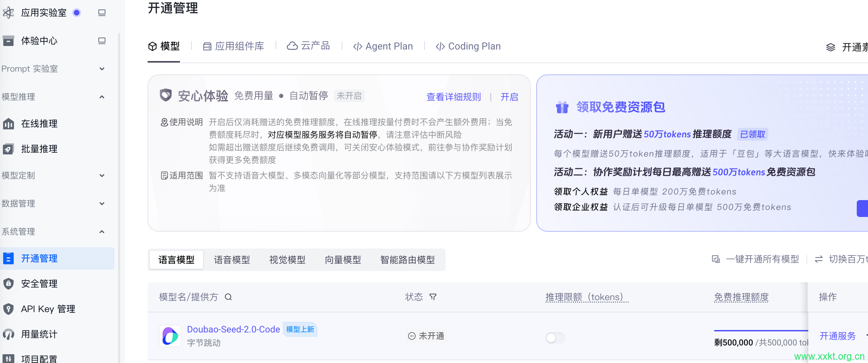The height and width of the screenshot is (363, 868).
Task: Click the code icon of Agent Plan
Action: click(x=358, y=46)
